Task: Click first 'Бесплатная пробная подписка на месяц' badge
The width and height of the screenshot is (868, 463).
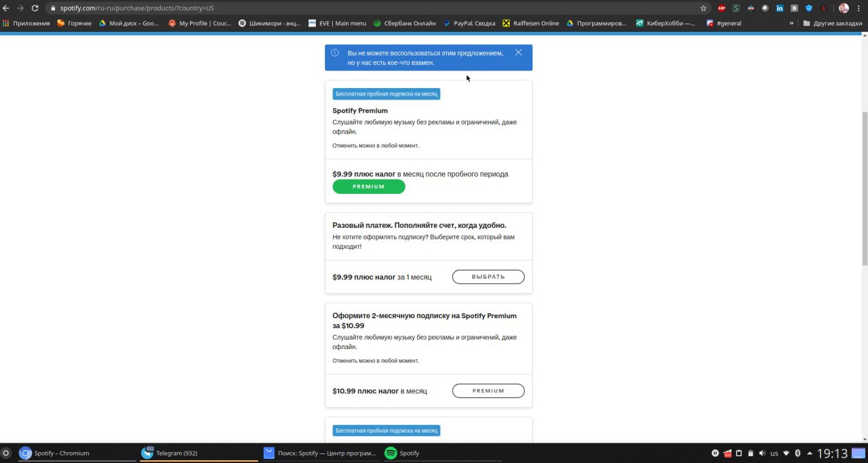Action: (387, 94)
